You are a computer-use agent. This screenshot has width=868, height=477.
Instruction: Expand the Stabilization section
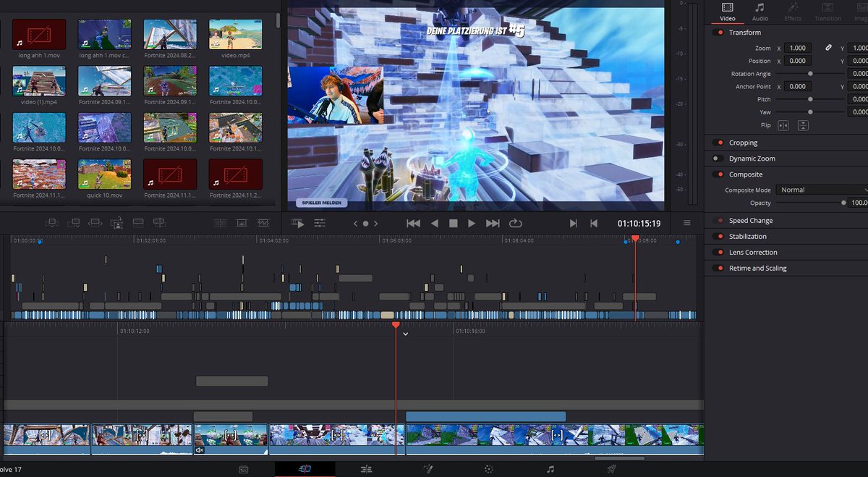748,237
